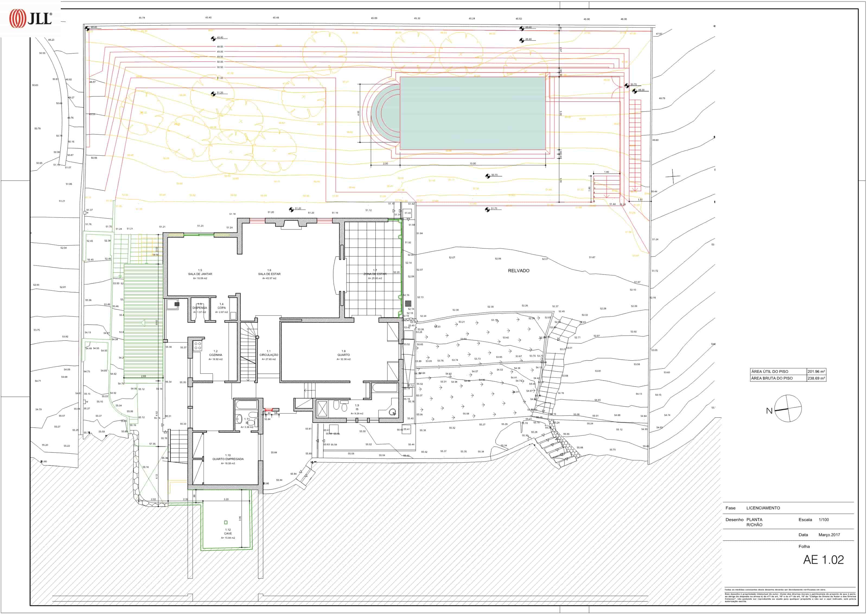This screenshot has width=868, height=614.
Task: Click the floor drain grid beside Zona de Estar
Action: [408, 303]
